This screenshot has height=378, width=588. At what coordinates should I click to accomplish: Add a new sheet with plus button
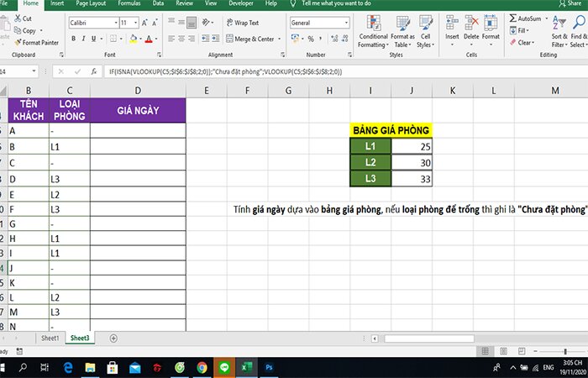[113, 339]
